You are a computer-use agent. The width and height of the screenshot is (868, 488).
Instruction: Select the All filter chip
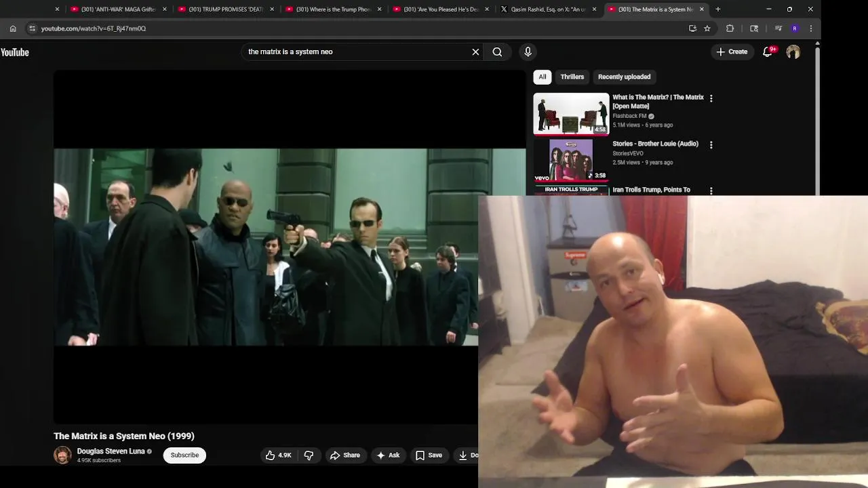point(542,77)
